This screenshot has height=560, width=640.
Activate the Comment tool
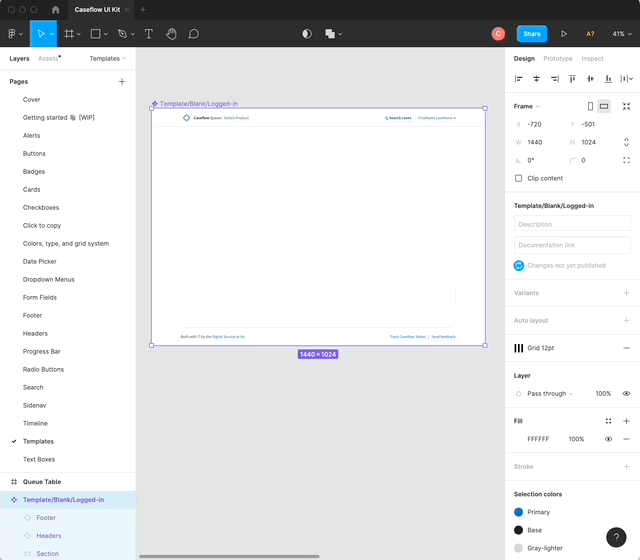point(193,34)
